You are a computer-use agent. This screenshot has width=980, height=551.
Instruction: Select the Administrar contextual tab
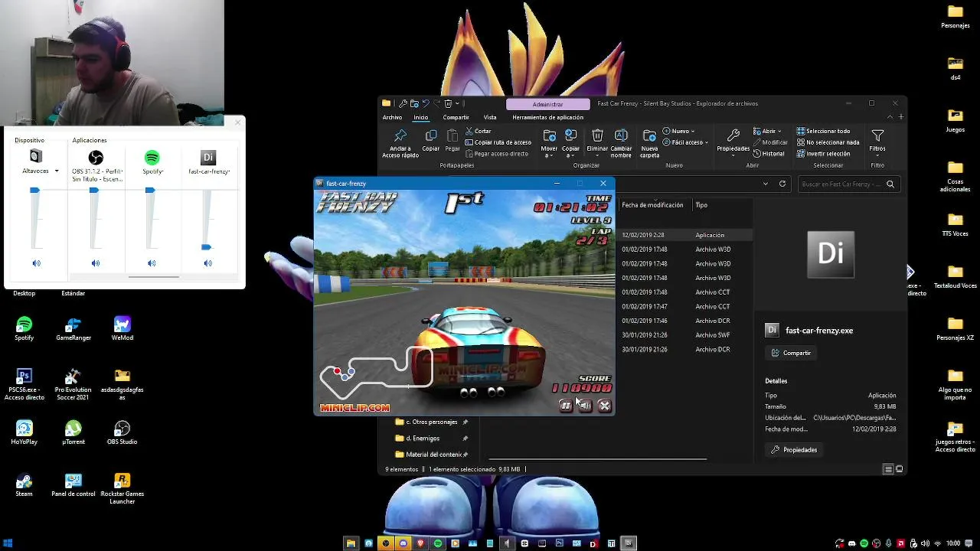coord(547,104)
